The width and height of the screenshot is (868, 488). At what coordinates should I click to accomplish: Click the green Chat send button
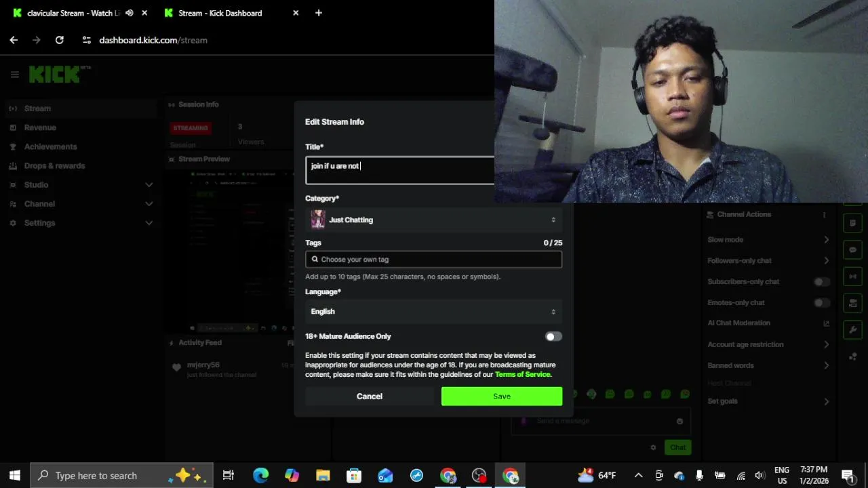coord(678,447)
